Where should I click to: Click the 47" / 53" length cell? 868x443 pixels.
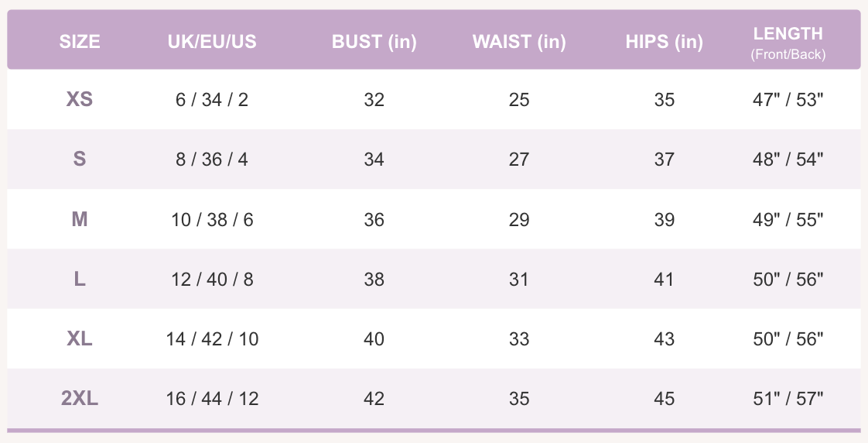[x=788, y=100]
